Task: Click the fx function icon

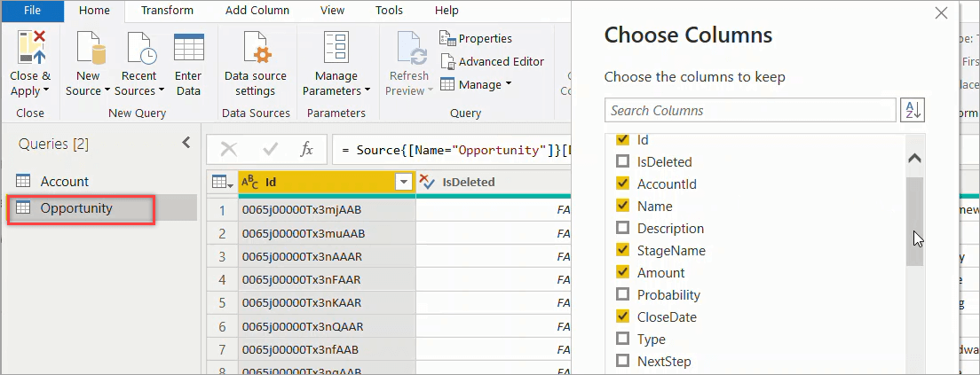Action: [x=307, y=149]
